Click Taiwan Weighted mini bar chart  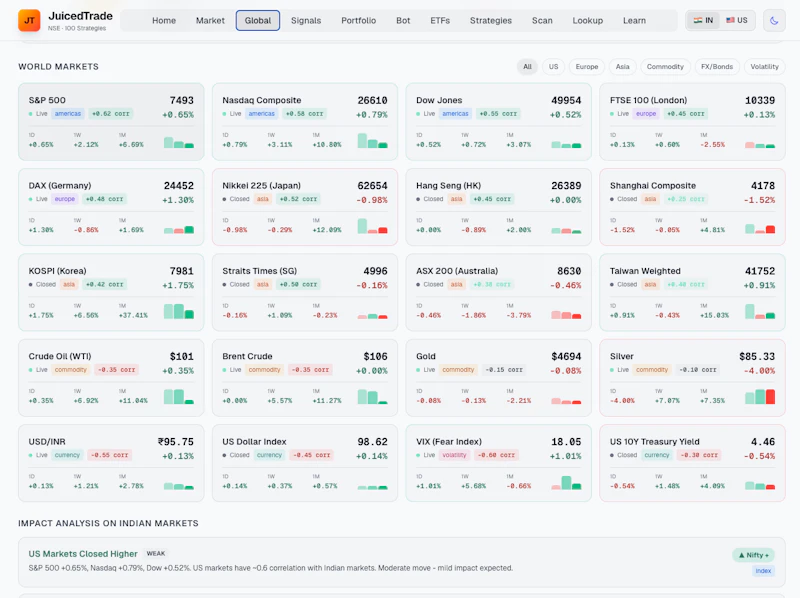[x=760, y=311]
